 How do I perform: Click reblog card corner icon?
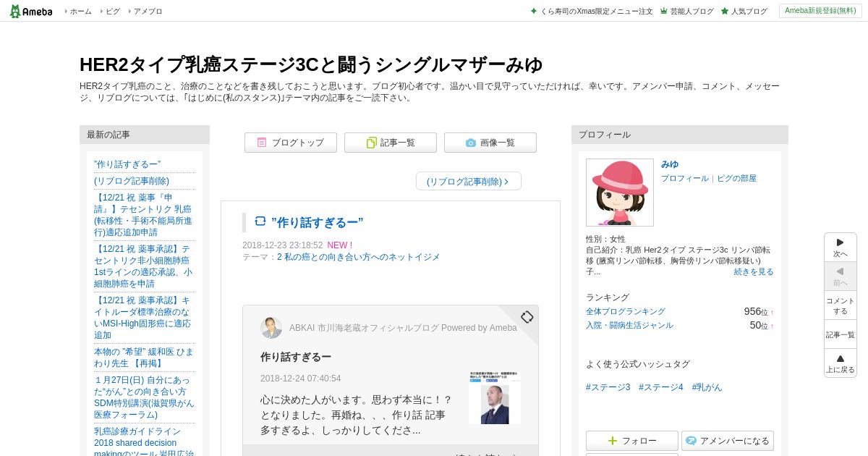pyautogui.click(x=527, y=317)
